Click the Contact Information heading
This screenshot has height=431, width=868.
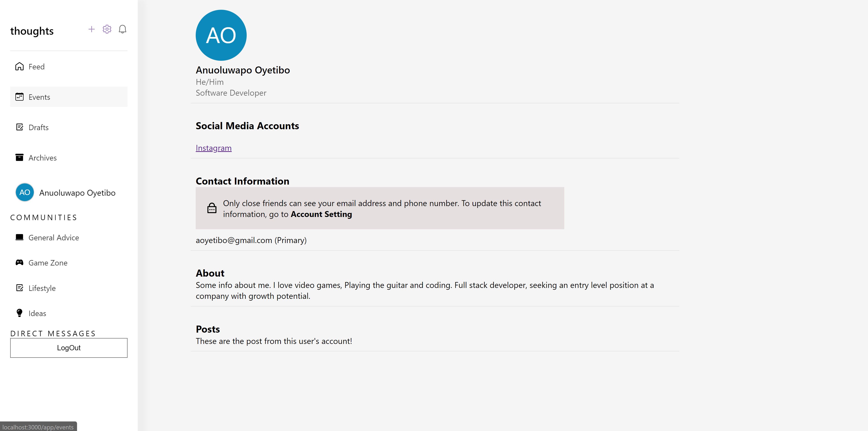tap(242, 181)
